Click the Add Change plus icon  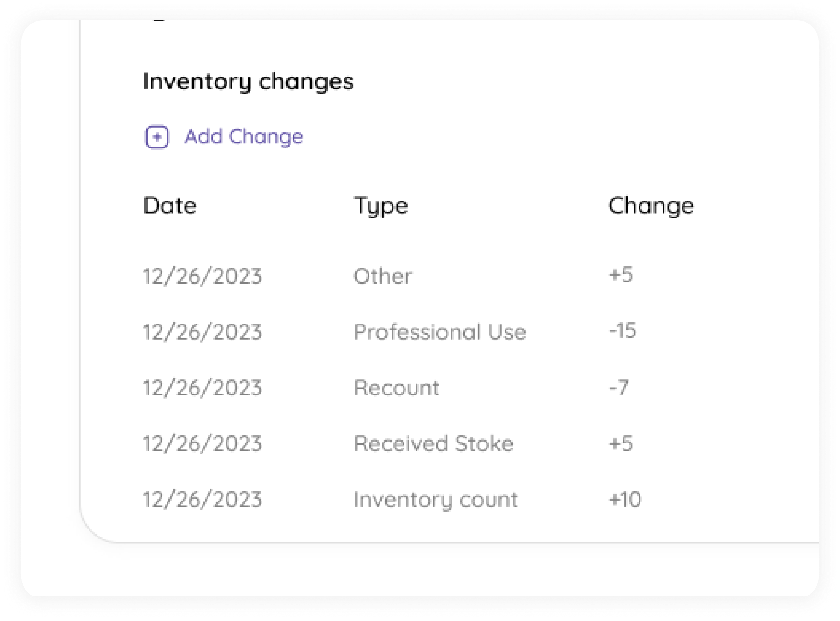157,137
